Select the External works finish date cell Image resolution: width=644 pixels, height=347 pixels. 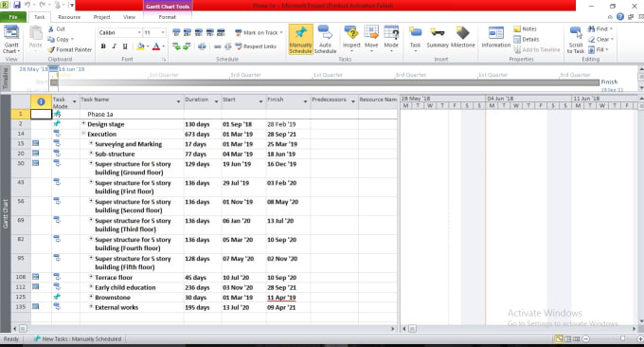pos(288,307)
